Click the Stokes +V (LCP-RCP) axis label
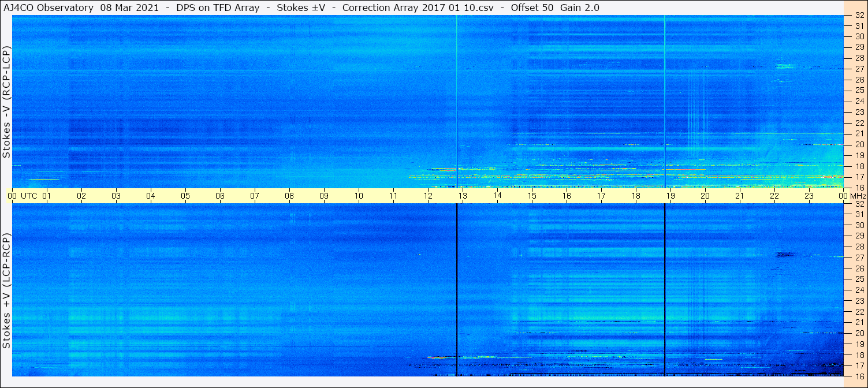The image size is (868, 388). [x=7, y=291]
